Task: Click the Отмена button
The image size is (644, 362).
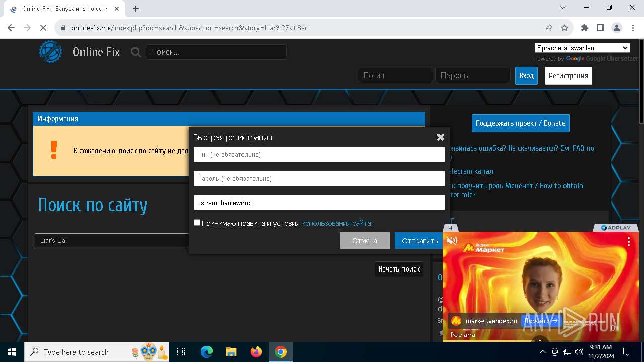Action: (x=365, y=240)
